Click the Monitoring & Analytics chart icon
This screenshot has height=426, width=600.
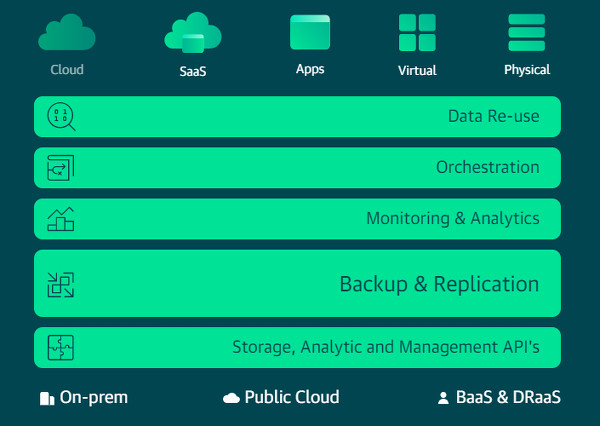coord(60,219)
